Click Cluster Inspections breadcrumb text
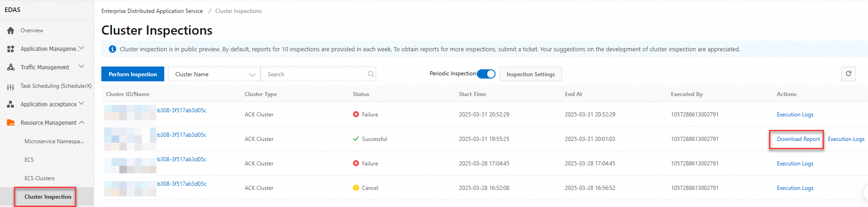 [x=238, y=11]
